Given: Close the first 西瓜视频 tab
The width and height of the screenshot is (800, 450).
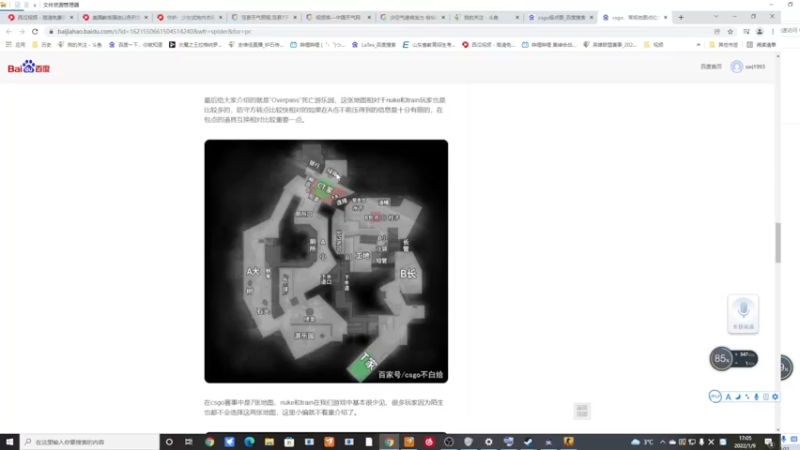Looking at the screenshot, I should tap(71, 17).
